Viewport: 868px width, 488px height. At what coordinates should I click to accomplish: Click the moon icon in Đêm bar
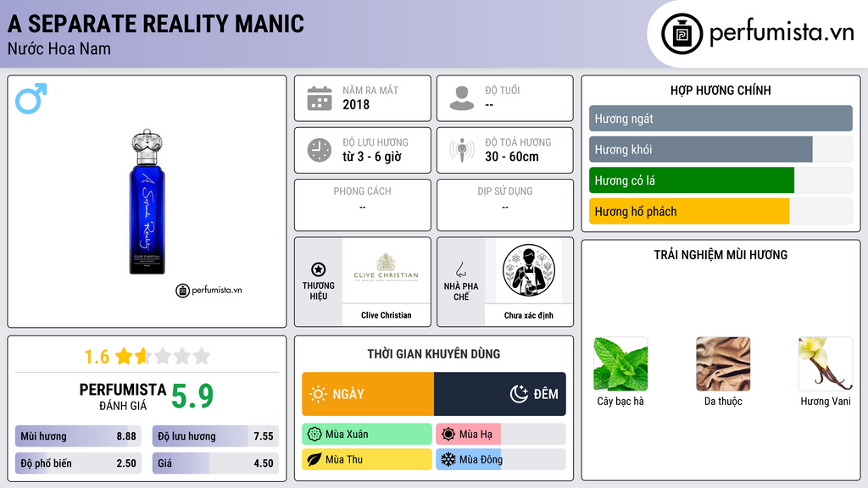(519, 394)
